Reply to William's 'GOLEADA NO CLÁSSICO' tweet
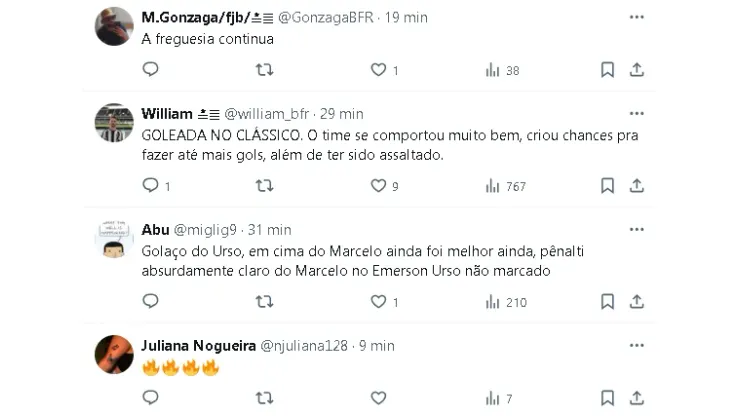 (151, 186)
